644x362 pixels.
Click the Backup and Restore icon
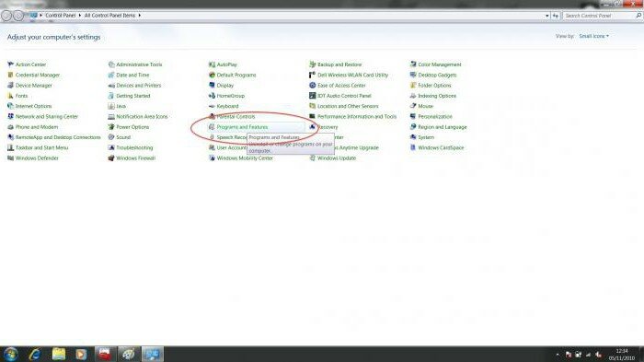click(312, 64)
